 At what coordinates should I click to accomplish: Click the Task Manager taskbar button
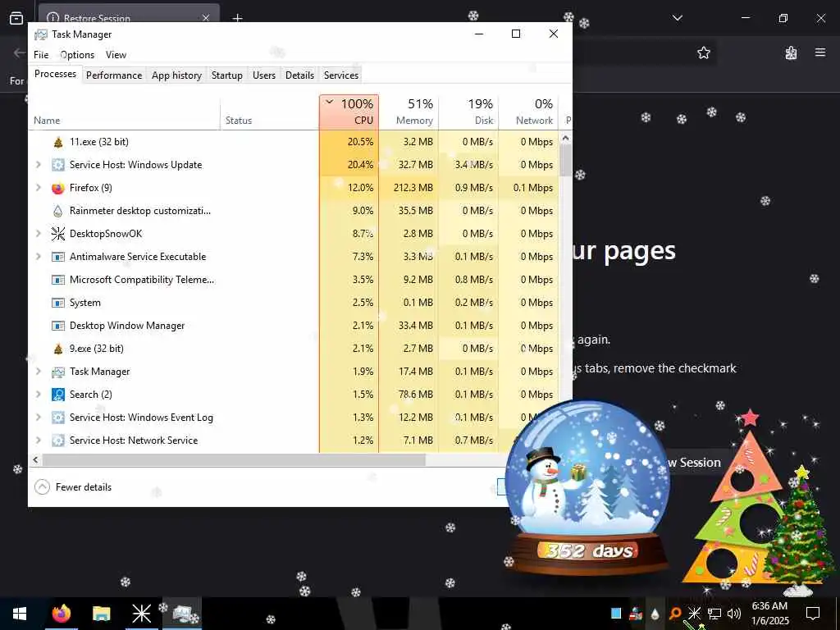182,614
